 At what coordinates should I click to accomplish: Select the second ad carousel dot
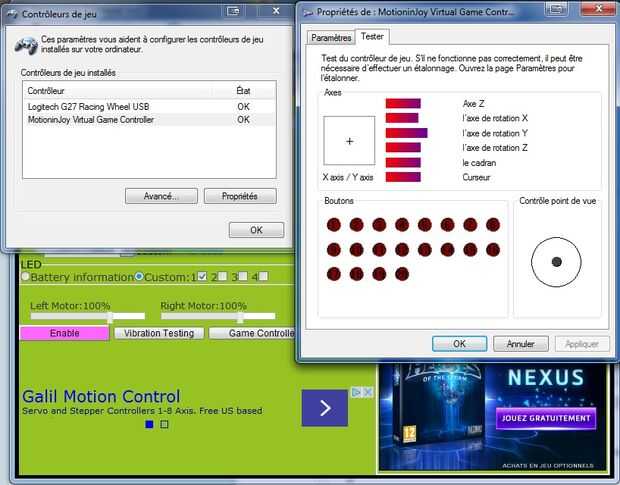[164, 424]
